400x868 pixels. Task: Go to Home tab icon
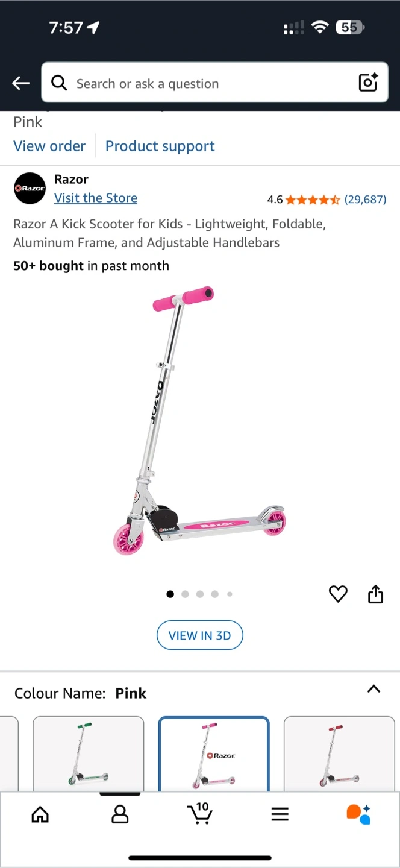pyautogui.click(x=40, y=815)
